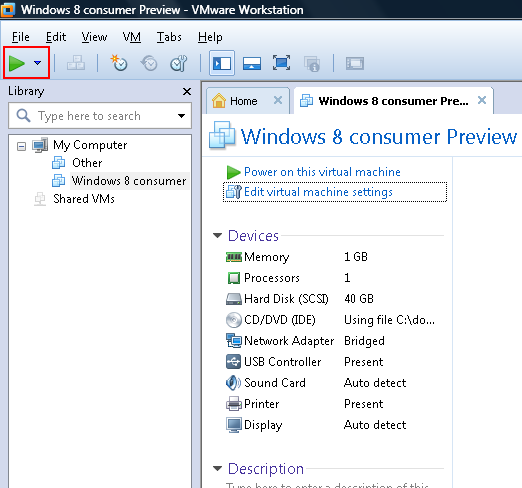The image size is (522, 488).
Task: Select the CD/DVD (IDE) label
Action: (x=280, y=320)
